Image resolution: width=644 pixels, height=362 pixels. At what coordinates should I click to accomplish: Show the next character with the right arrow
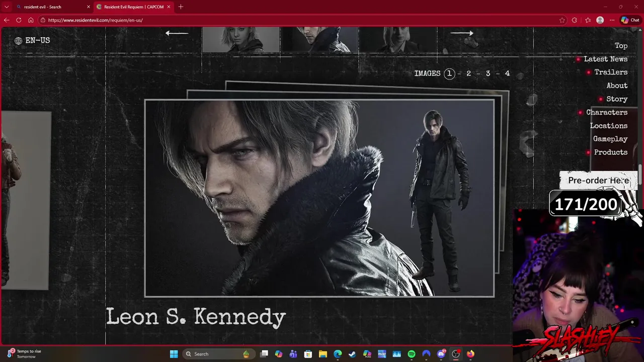point(462,33)
